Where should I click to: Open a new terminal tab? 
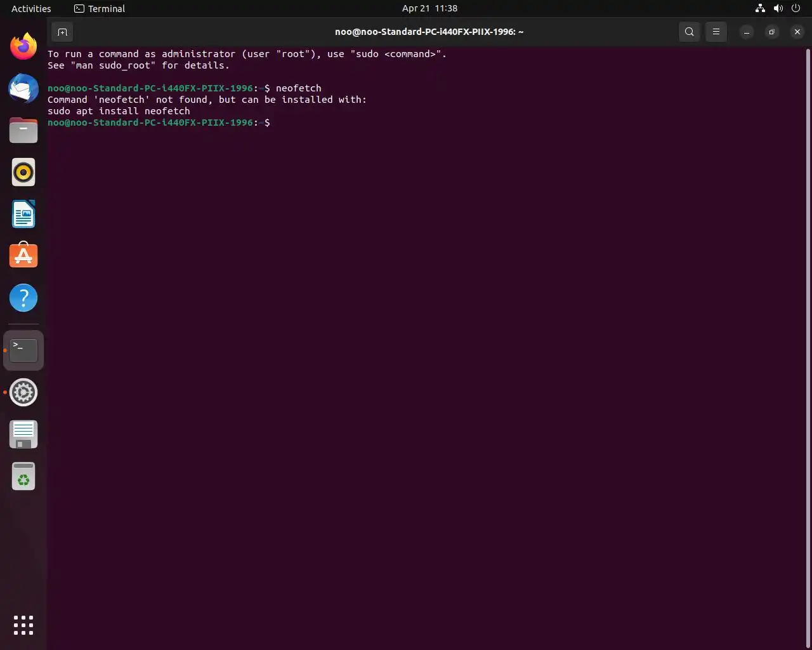62,32
